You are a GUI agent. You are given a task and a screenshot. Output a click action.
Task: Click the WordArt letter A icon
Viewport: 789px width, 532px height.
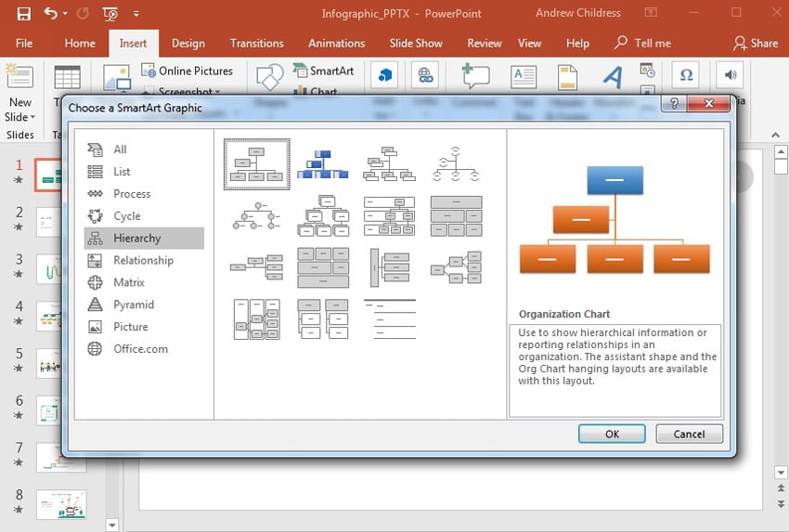click(x=613, y=76)
